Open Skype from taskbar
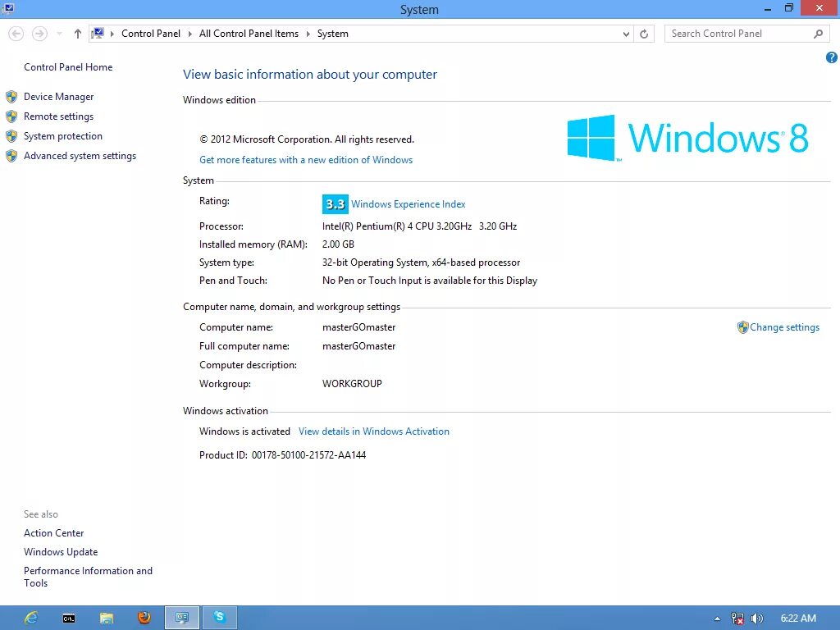 click(x=220, y=618)
